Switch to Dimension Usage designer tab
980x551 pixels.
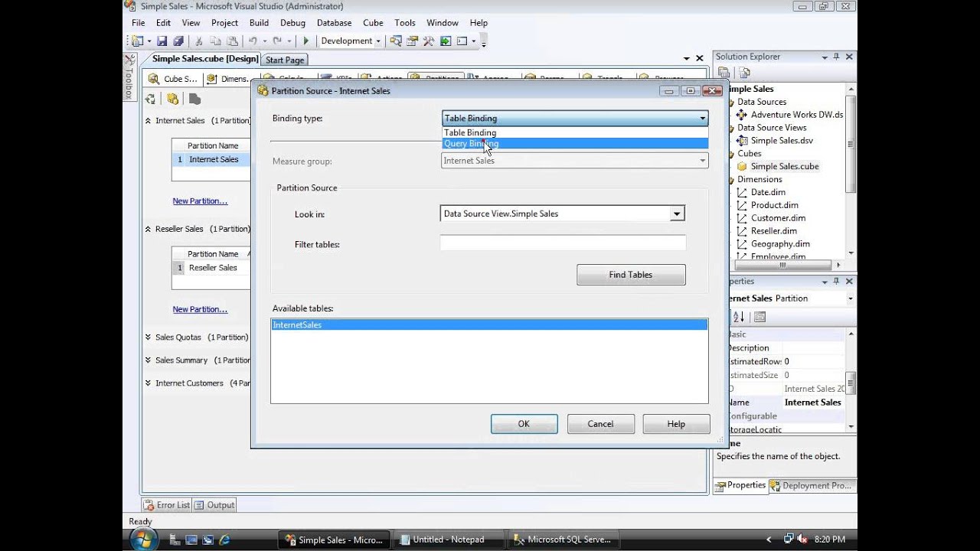227,79
